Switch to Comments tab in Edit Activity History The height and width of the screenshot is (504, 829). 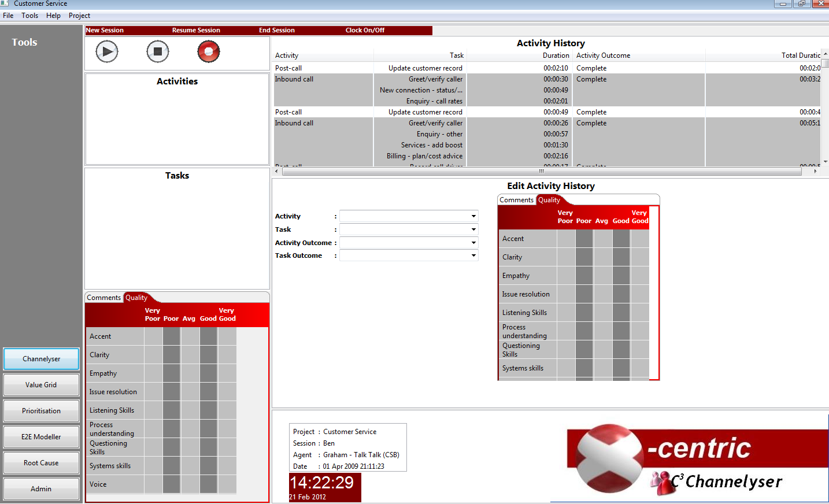[x=516, y=200]
